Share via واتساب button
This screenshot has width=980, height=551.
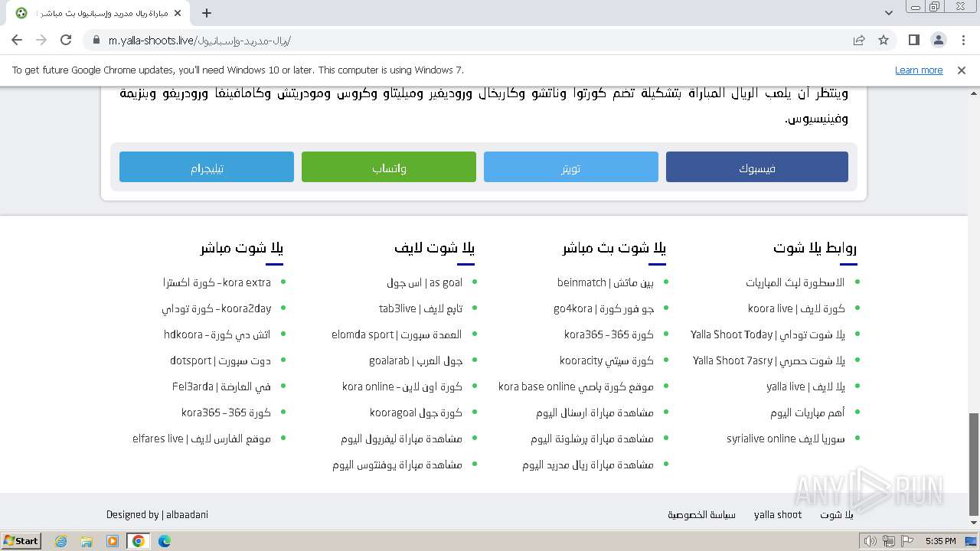389,167
